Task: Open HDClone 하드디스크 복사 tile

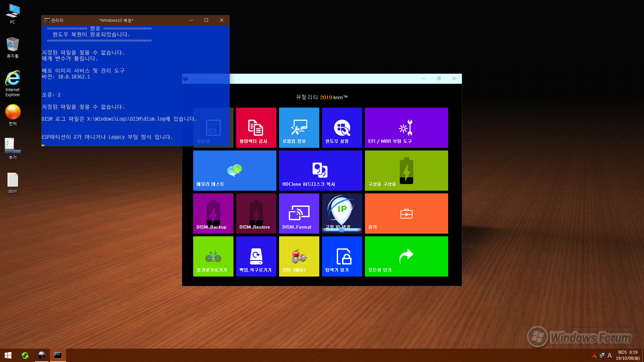Action: 320,170
